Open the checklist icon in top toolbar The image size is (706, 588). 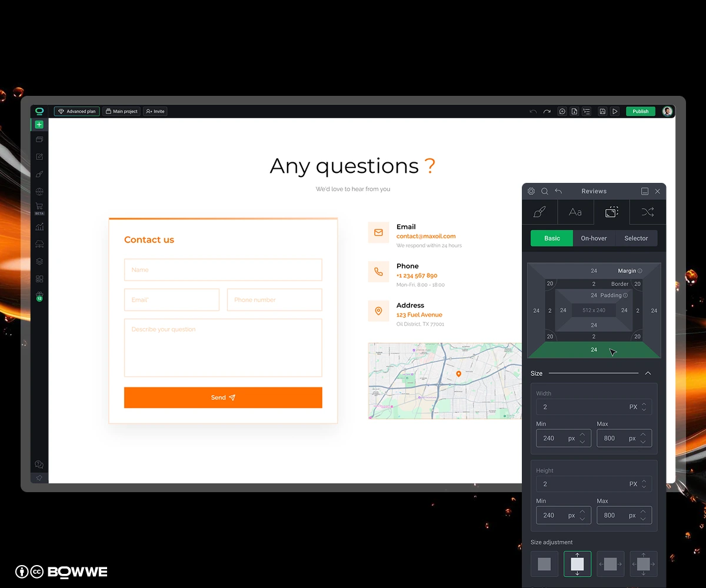tap(587, 111)
